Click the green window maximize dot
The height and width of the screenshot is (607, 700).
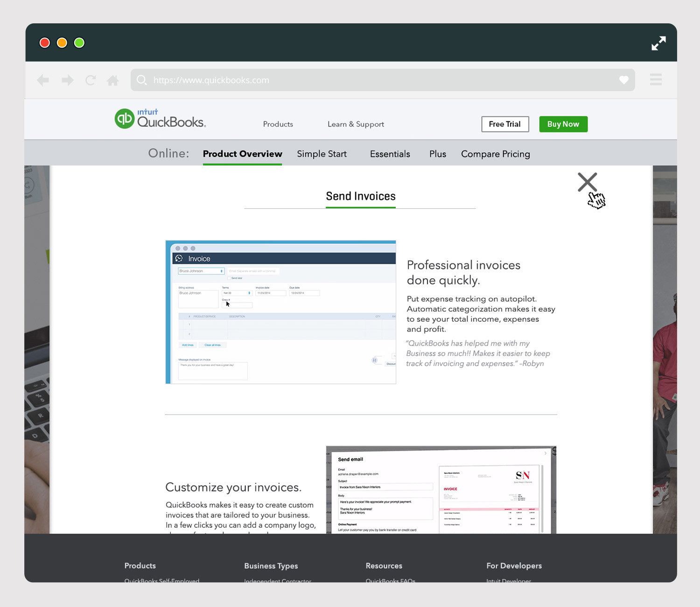[79, 43]
